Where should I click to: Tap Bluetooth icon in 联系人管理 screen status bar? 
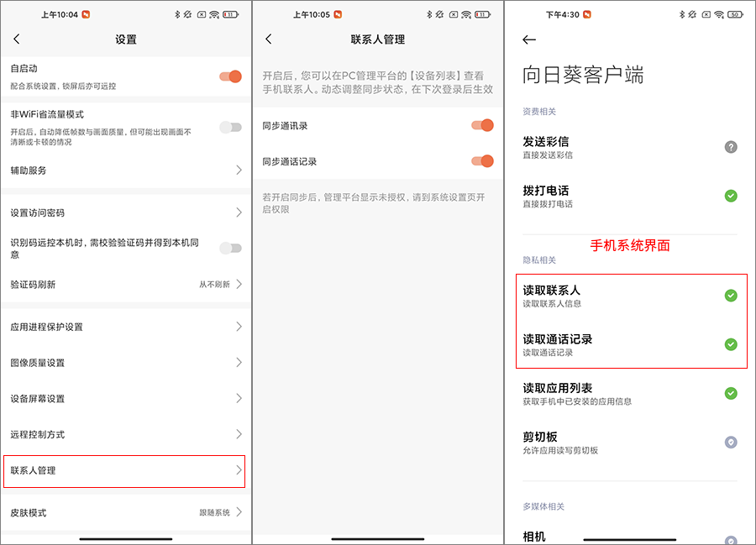[x=429, y=14]
